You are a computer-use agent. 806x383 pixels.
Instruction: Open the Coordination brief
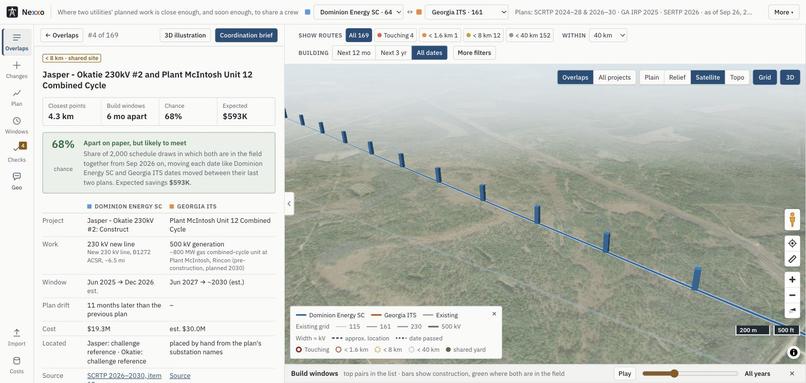(x=246, y=35)
